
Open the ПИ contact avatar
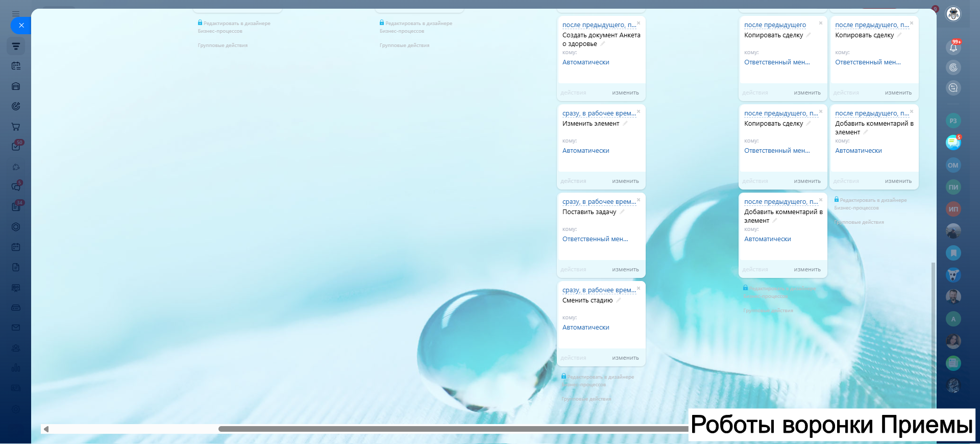[x=953, y=187]
